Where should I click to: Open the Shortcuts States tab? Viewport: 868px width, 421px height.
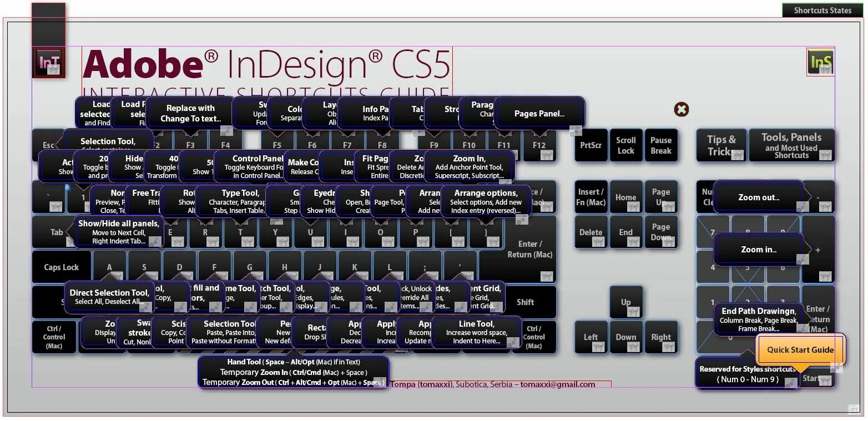click(822, 10)
